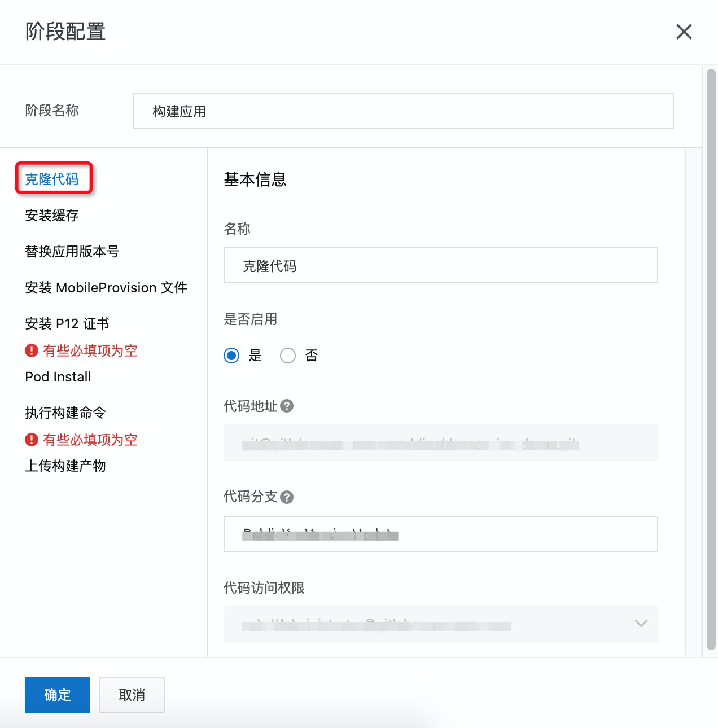Click the 代码访问权限 label

pyautogui.click(x=264, y=587)
